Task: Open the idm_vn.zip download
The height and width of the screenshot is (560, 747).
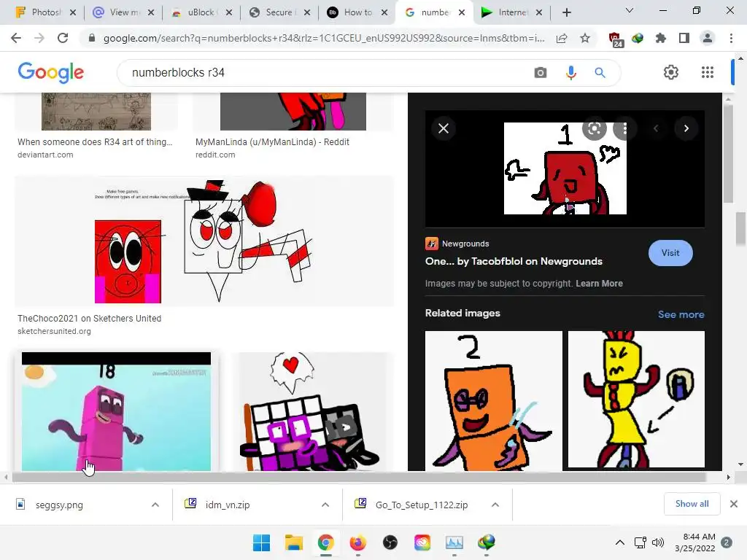Action: point(228,505)
